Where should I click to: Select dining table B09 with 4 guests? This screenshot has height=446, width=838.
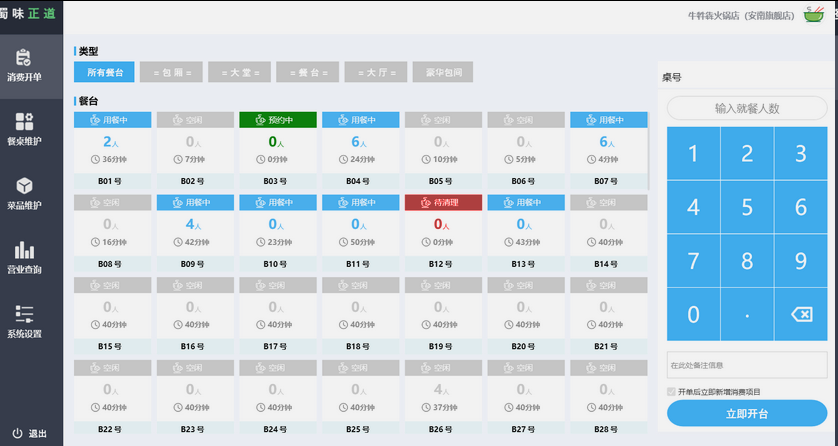pyautogui.click(x=194, y=232)
